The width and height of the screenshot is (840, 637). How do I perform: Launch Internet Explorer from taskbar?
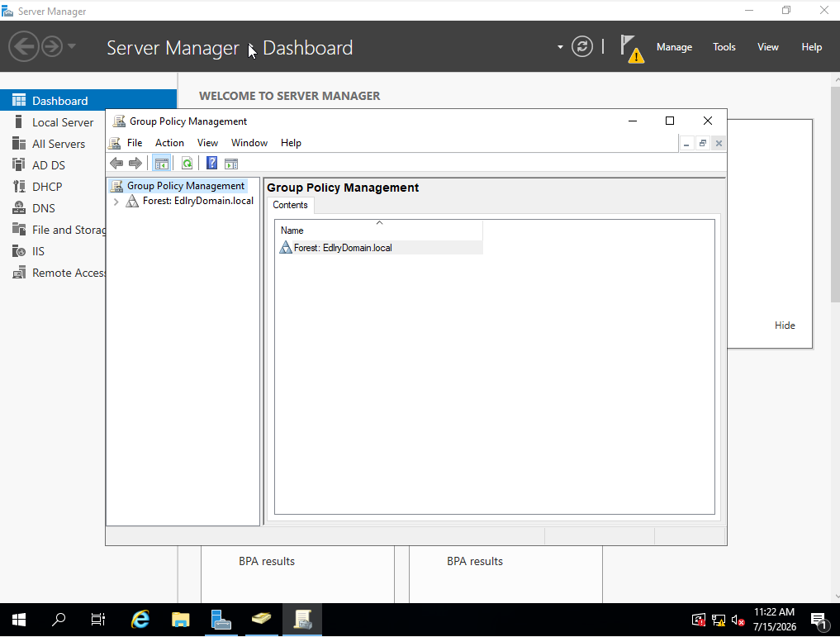click(x=140, y=620)
